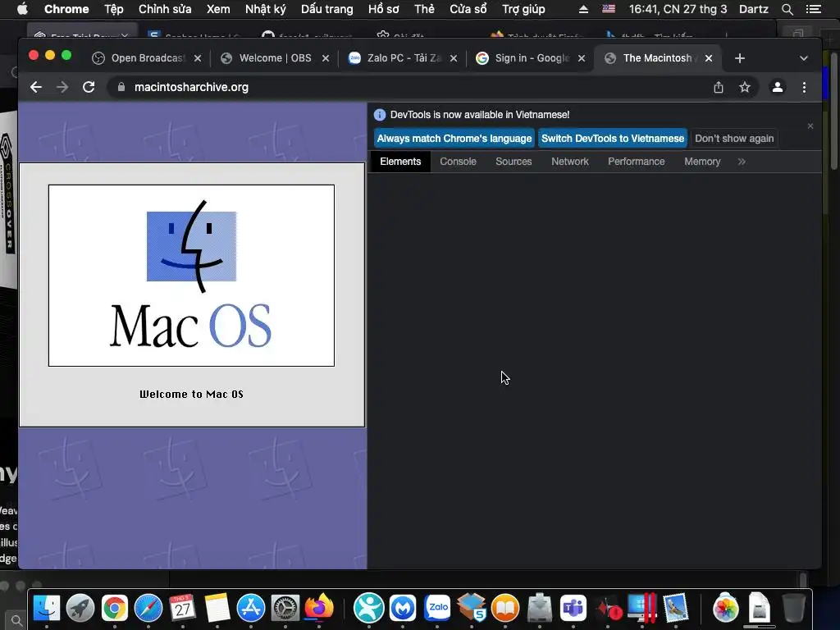Open Safari from the Dock
Screen dimensions: 840x630
pos(148,608)
